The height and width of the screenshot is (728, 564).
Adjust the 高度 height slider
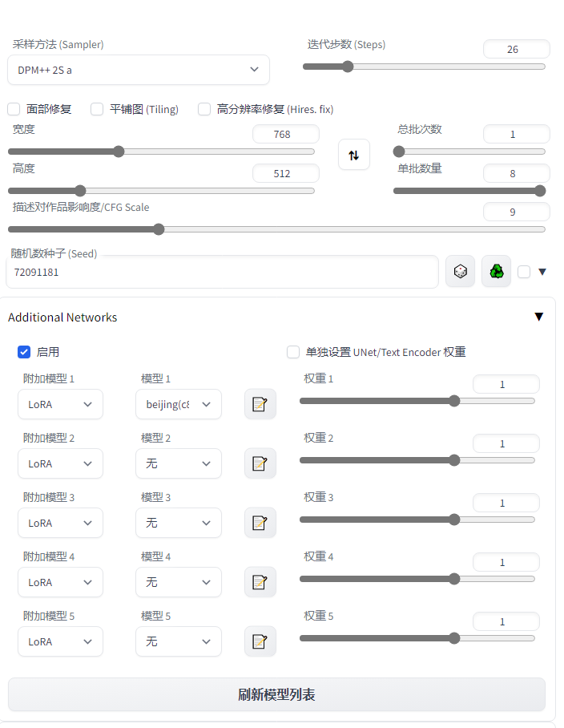point(161,190)
